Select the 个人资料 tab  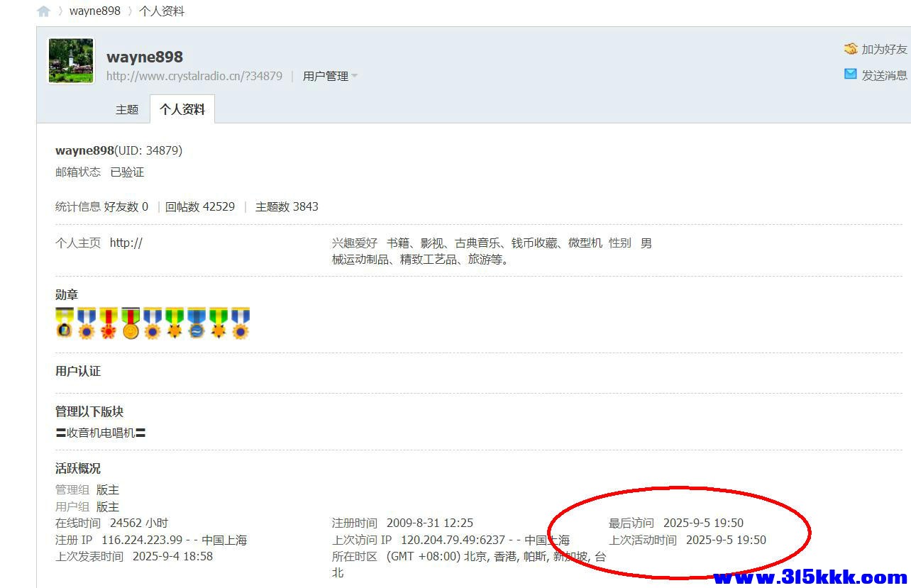[x=182, y=109]
